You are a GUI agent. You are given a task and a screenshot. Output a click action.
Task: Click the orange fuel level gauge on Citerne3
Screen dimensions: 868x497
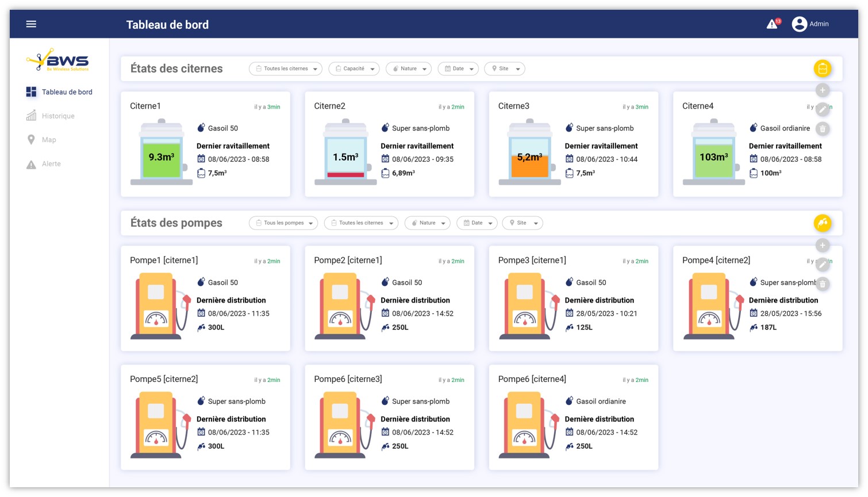pyautogui.click(x=529, y=167)
